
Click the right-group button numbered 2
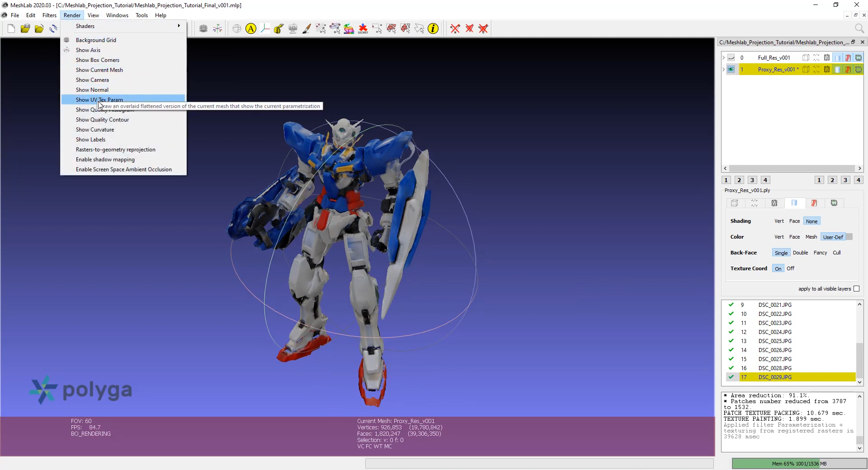[832, 180]
